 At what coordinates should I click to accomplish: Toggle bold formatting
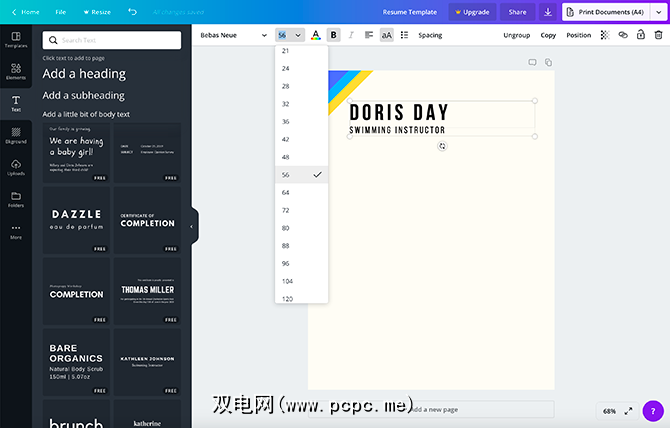[x=334, y=35]
